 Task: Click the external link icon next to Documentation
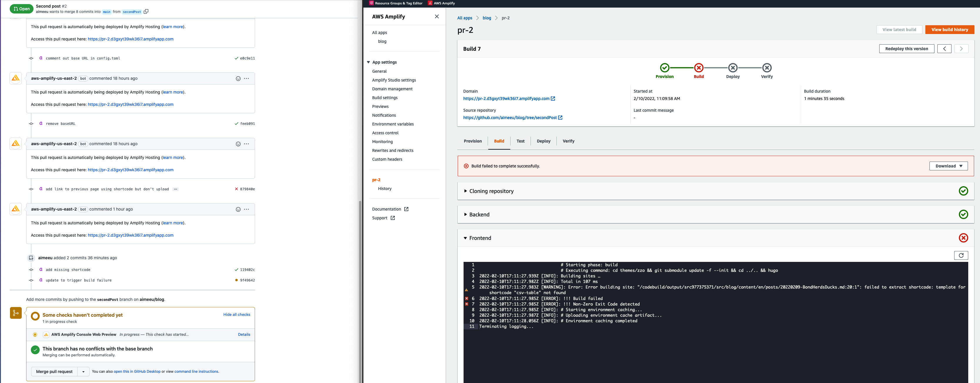pyautogui.click(x=407, y=209)
